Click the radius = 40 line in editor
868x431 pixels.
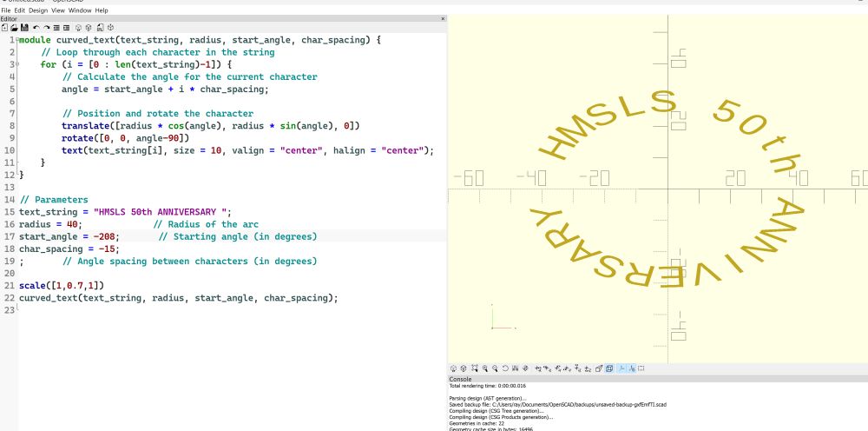tap(50, 224)
